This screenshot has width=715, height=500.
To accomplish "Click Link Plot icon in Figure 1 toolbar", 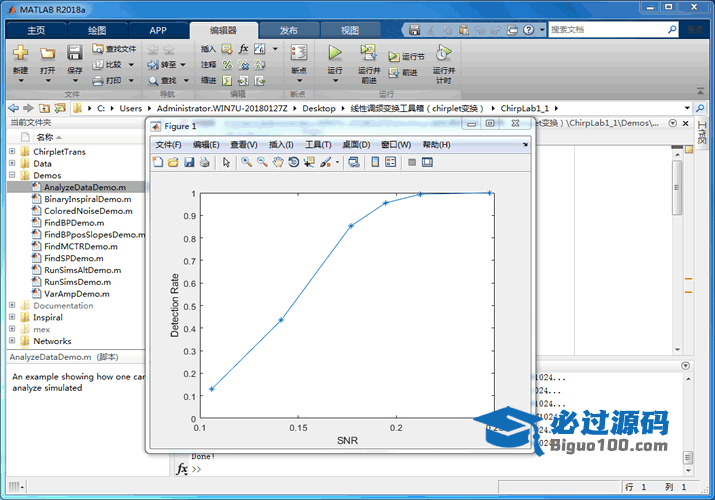I will (x=353, y=162).
